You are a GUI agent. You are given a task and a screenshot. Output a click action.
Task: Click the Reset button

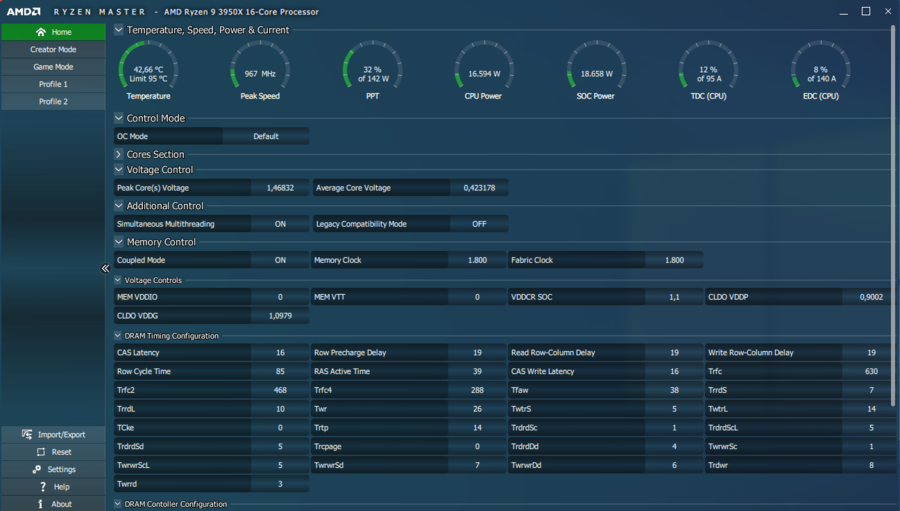53,452
